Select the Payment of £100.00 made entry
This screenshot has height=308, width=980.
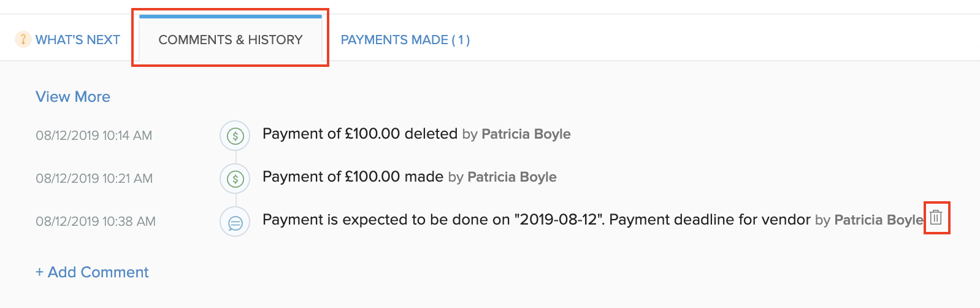point(353,177)
